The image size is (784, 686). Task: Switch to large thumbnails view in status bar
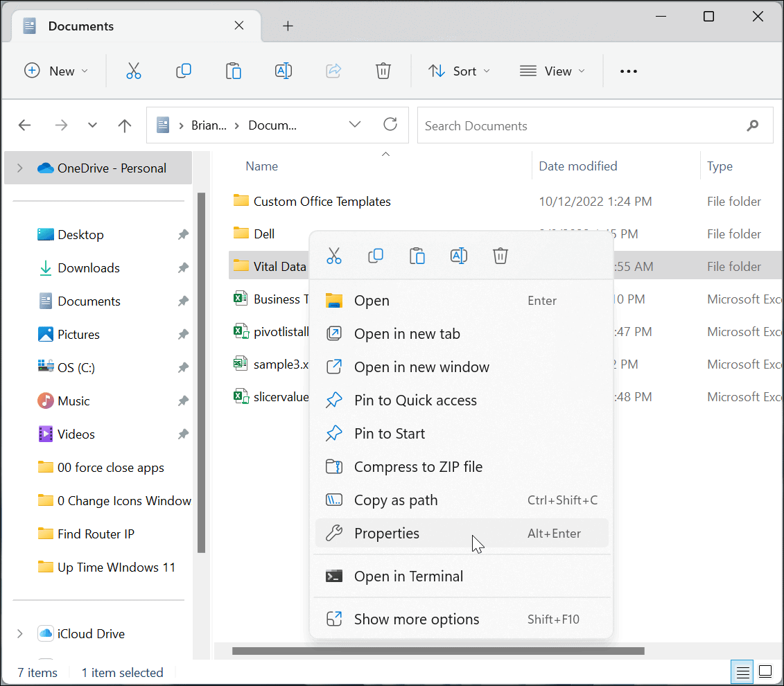pyautogui.click(x=765, y=671)
